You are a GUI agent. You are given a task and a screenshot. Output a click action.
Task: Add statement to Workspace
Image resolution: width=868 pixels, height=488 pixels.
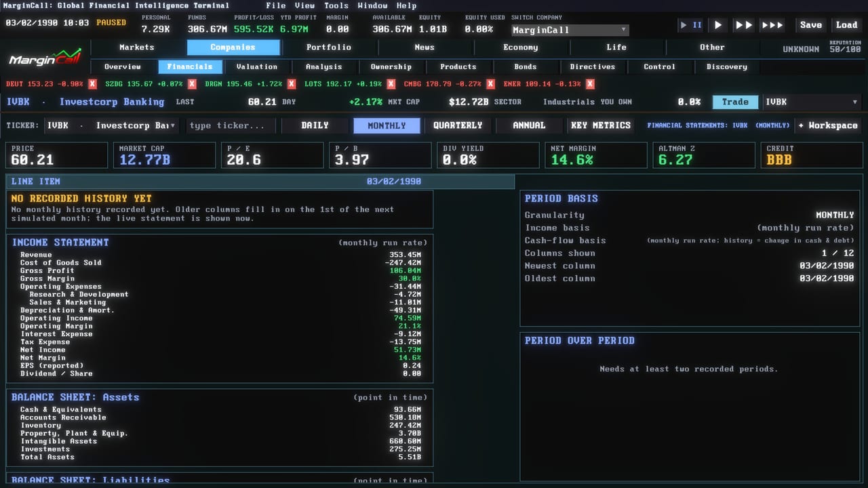[827, 125]
